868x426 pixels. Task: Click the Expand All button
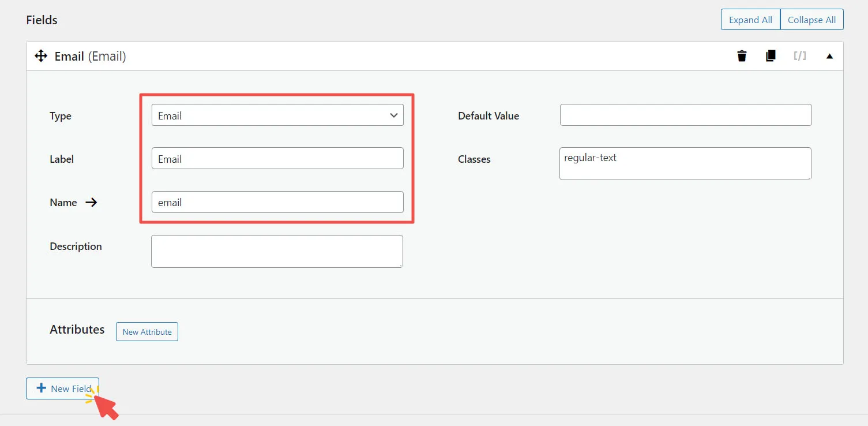(x=750, y=19)
